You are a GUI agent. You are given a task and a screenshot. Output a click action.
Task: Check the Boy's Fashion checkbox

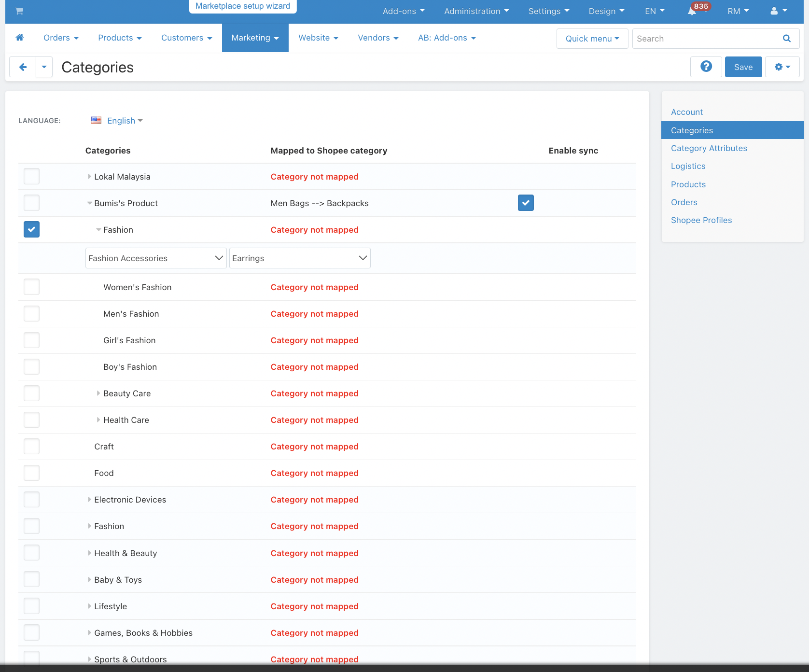(31, 366)
